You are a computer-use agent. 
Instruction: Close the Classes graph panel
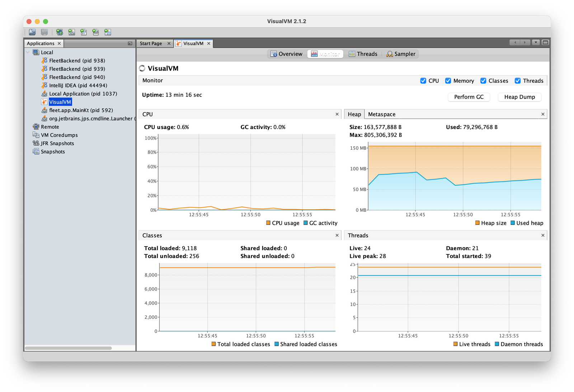(x=337, y=235)
